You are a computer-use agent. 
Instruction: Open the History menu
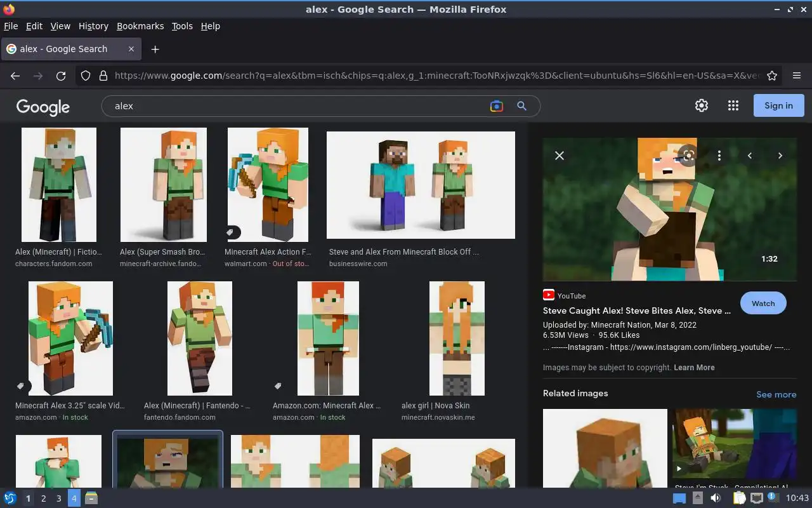(93, 26)
